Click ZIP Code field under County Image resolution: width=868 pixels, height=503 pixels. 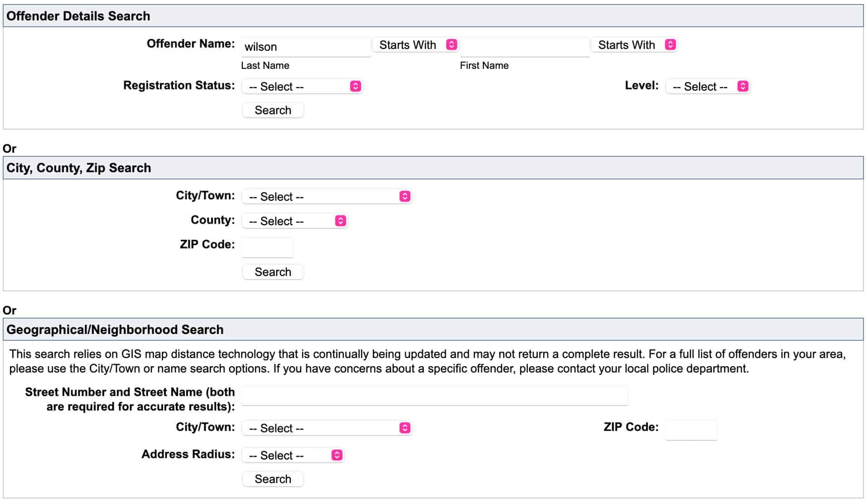267,247
